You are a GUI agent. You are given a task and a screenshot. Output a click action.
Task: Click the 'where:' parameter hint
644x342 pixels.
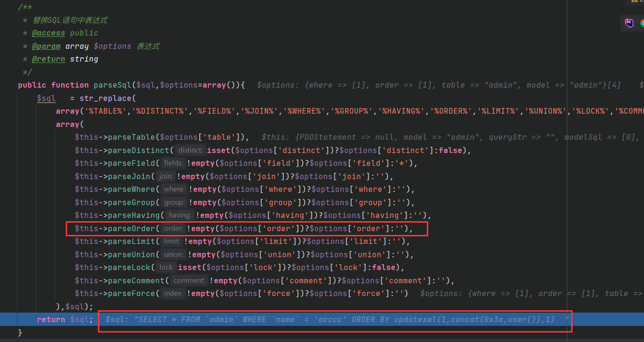point(174,189)
